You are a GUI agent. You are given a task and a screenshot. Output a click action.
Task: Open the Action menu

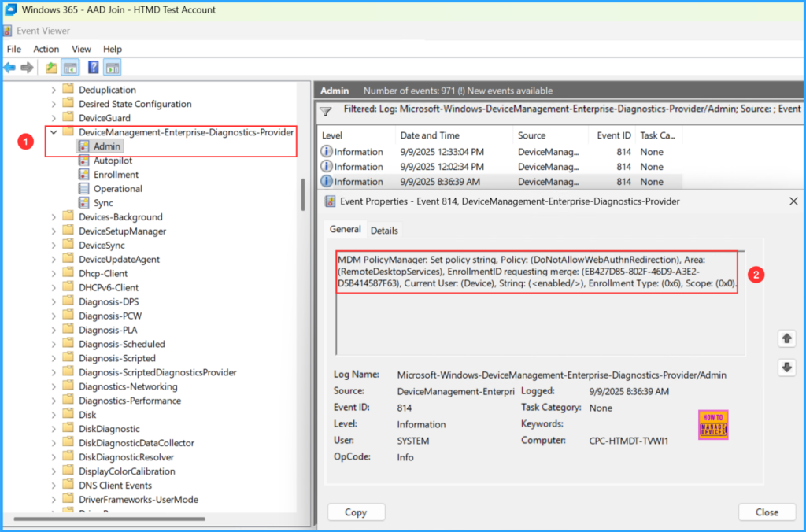46,49
